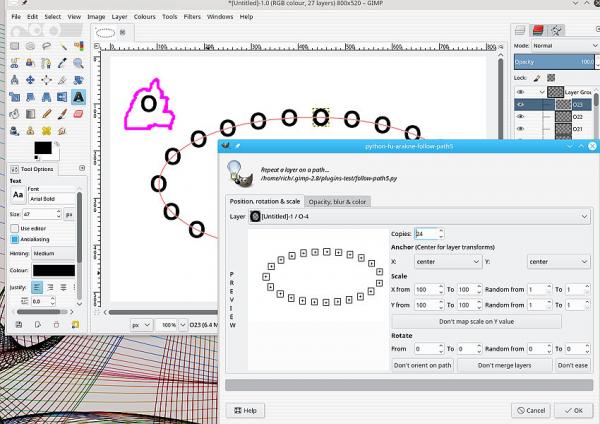Open the layer Mode Normal dropdown

tap(565, 46)
